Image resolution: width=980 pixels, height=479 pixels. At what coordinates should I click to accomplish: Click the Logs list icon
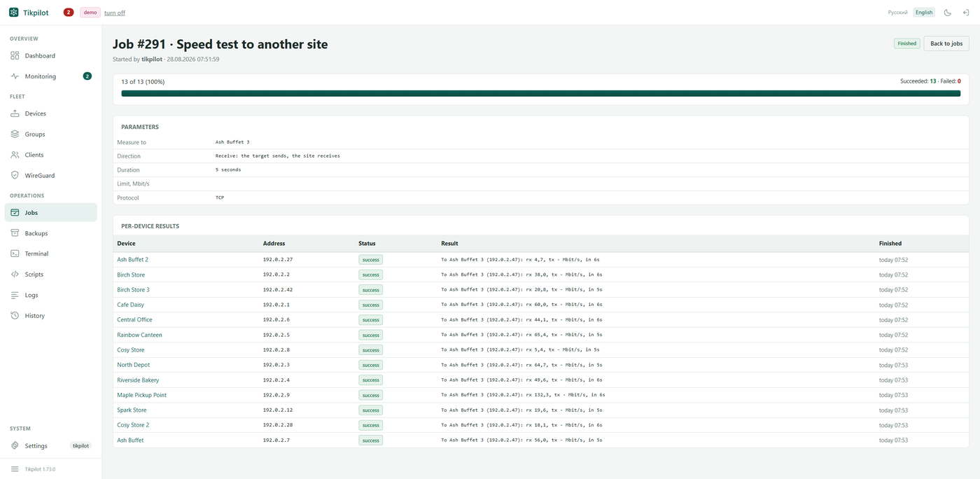(15, 295)
